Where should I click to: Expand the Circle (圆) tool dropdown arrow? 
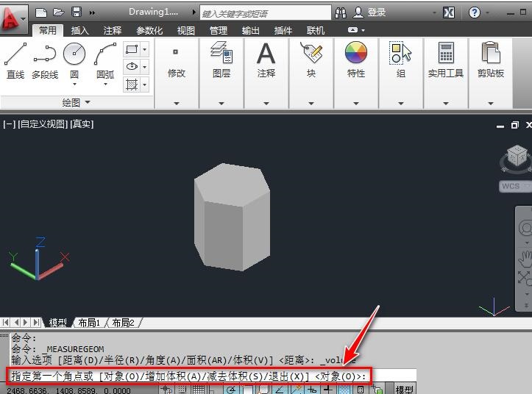[74, 84]
